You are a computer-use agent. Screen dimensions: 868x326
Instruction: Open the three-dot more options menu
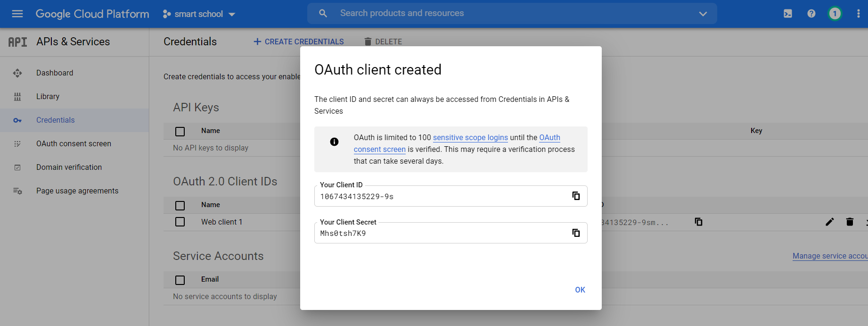pyautogui.click(x=858, y=14)
